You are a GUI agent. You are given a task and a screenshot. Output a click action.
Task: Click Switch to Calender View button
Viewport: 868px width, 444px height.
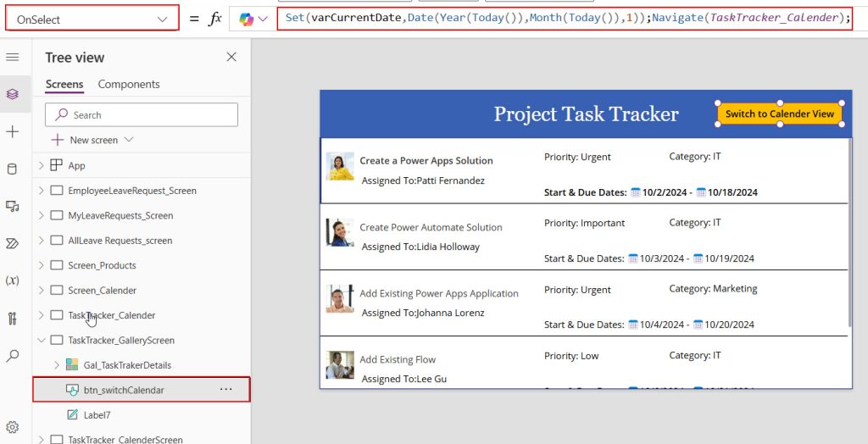(x=780, y=114)
